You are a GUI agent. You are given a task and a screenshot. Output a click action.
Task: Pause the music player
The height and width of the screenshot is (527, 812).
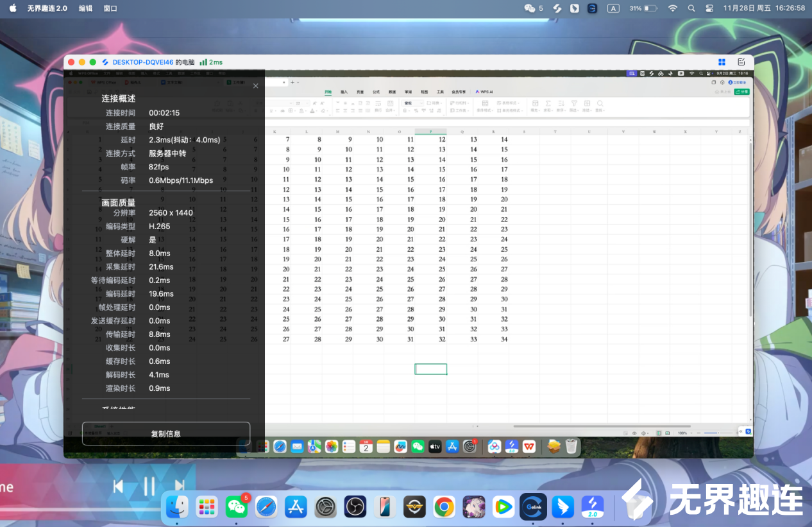[x=149, y=486]
